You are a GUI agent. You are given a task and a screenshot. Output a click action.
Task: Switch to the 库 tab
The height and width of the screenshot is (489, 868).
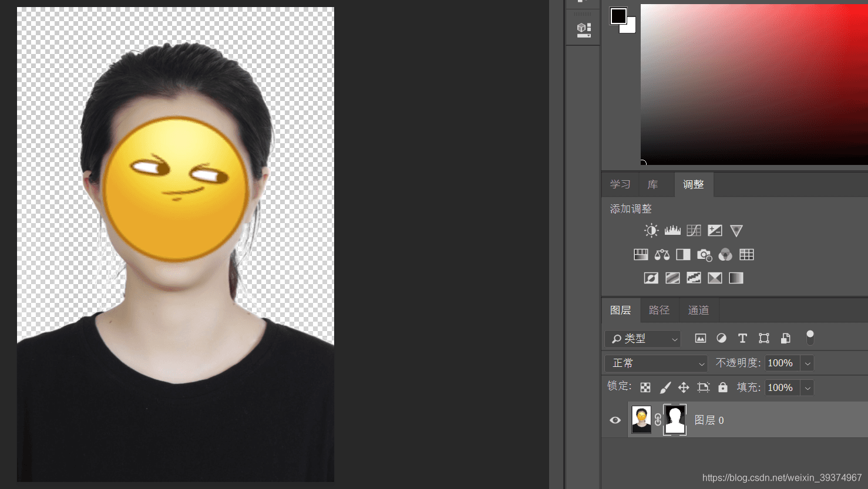coord(652,184)
